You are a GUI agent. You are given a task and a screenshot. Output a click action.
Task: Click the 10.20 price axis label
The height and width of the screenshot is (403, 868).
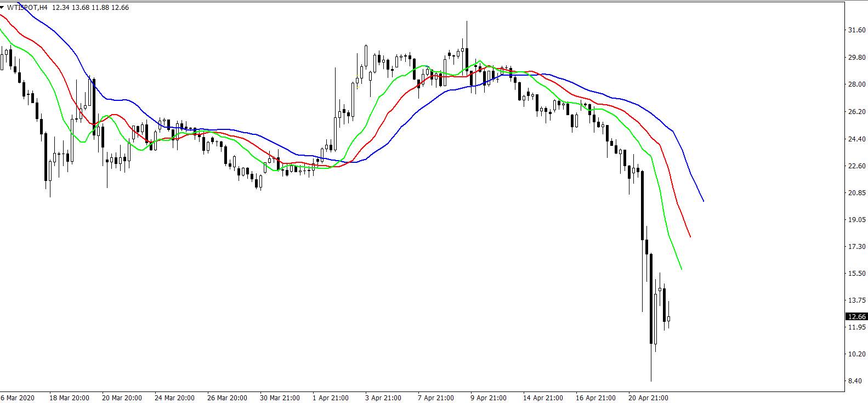point(856,354)
